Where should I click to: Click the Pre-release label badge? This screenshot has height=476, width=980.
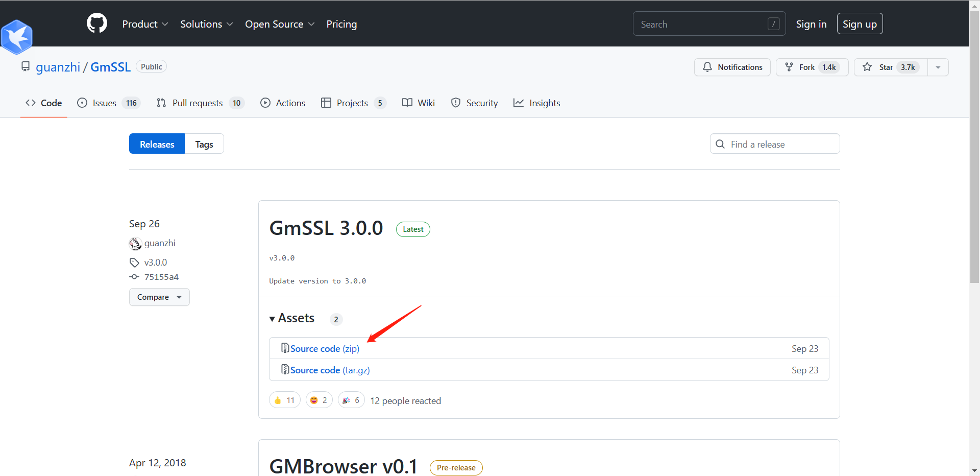pyautogui.click(x=456, y=468)
